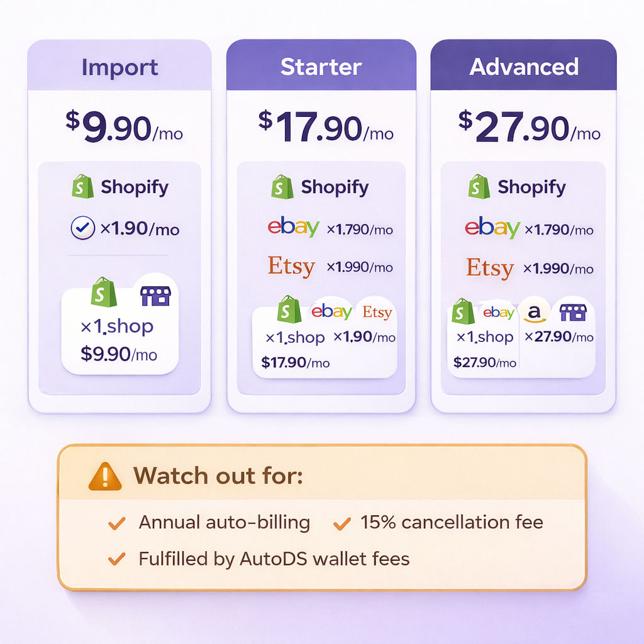Image resolution: width=644 pixels, height=644 pixels.
Task: Toggle the blue circled checkmark in the Import plan
Action: 81,229
